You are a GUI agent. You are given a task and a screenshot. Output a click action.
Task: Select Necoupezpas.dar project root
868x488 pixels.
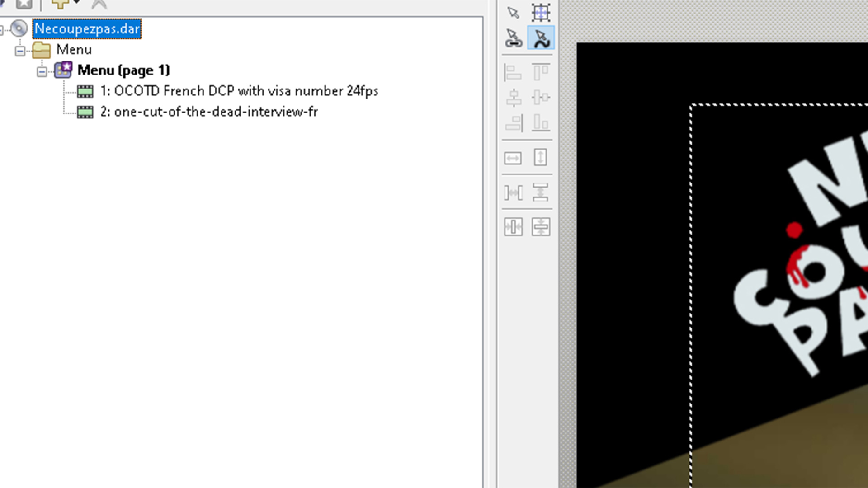click(x=87, y=29)
